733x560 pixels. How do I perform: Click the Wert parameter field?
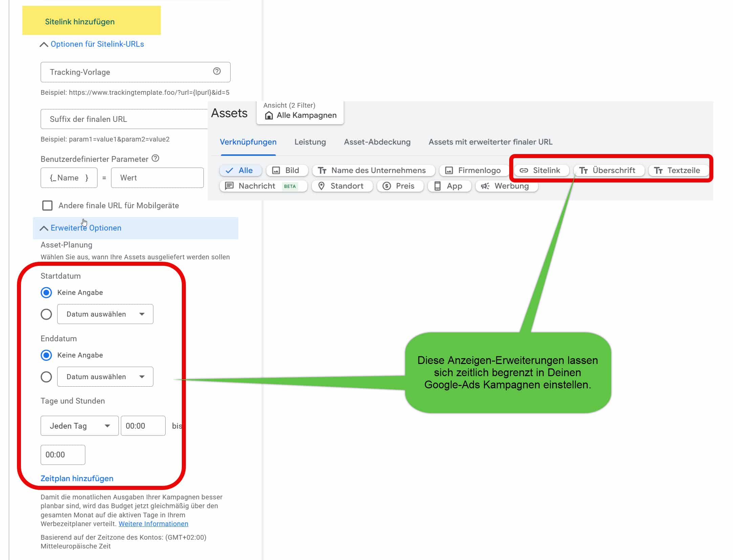coord(157,178)
